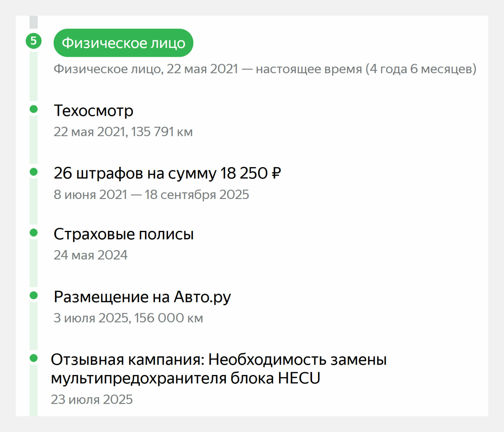The image size is (504, 432).
Task: Click the light green vertical timeline bar
Action: pyautogui.click(x=34, y=233)
